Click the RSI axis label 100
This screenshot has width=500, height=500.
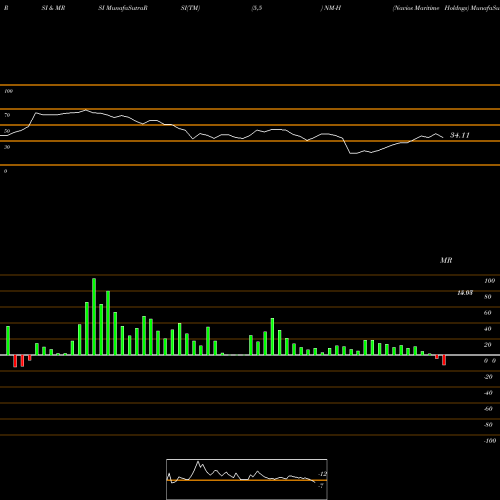8,91
